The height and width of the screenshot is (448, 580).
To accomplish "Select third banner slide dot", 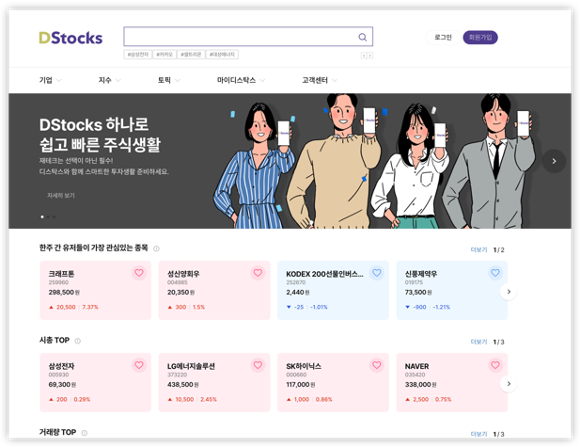I will [x=54, y=217].
